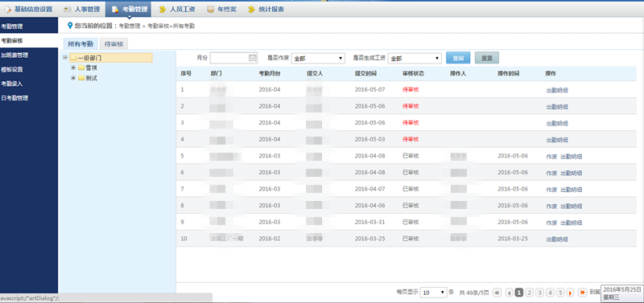Go to the next page arrow
The height and width of the screenshot is (303, 644).
tap(571, 293)
